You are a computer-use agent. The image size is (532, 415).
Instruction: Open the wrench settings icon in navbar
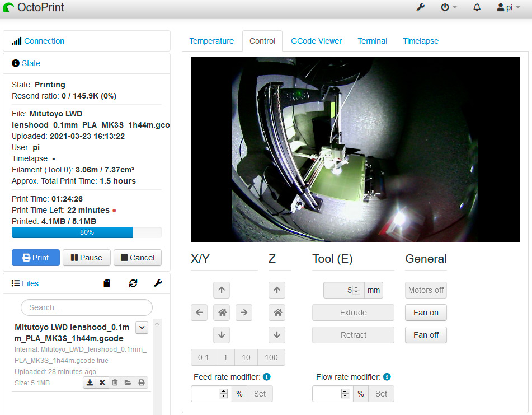421,8
